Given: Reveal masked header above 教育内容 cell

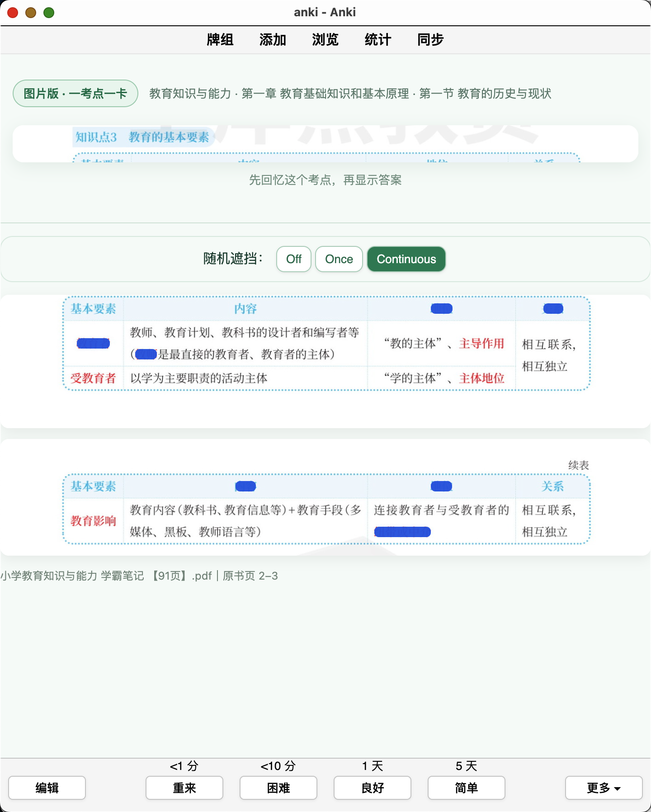Looking at the screenshot, I should pos(246,486).
